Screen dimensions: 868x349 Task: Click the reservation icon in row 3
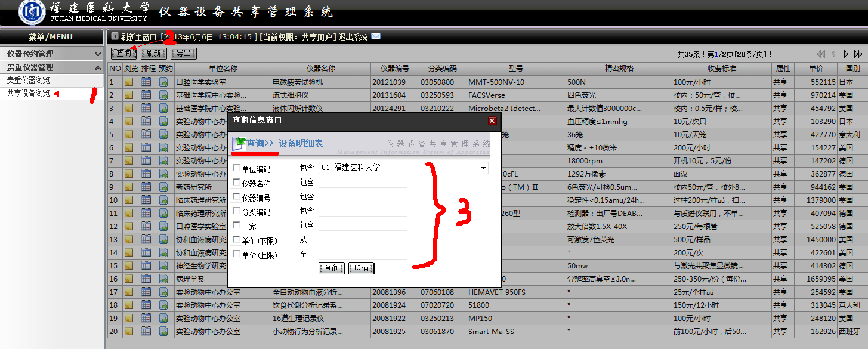(164, 109)
